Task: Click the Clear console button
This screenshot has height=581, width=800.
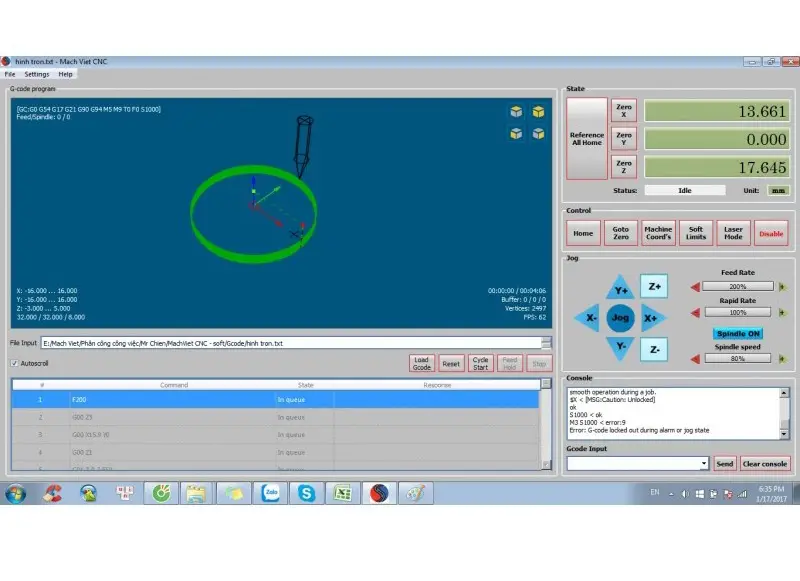Action: coord(765,464)
